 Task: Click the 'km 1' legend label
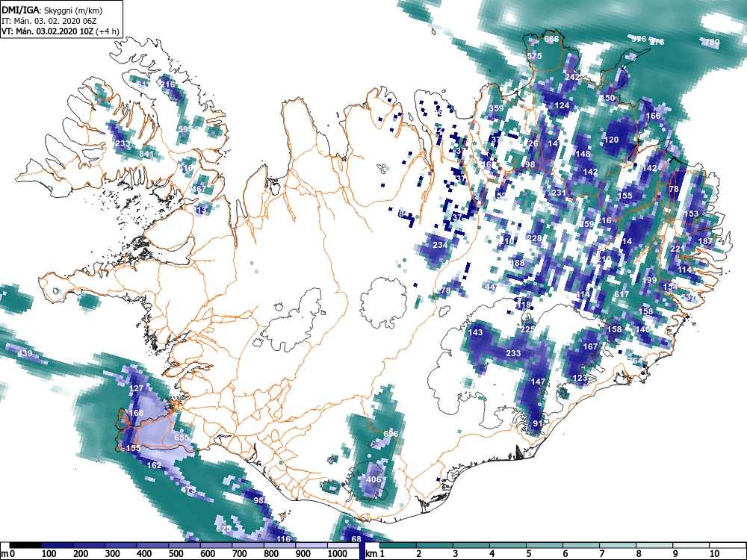[376, 554]
